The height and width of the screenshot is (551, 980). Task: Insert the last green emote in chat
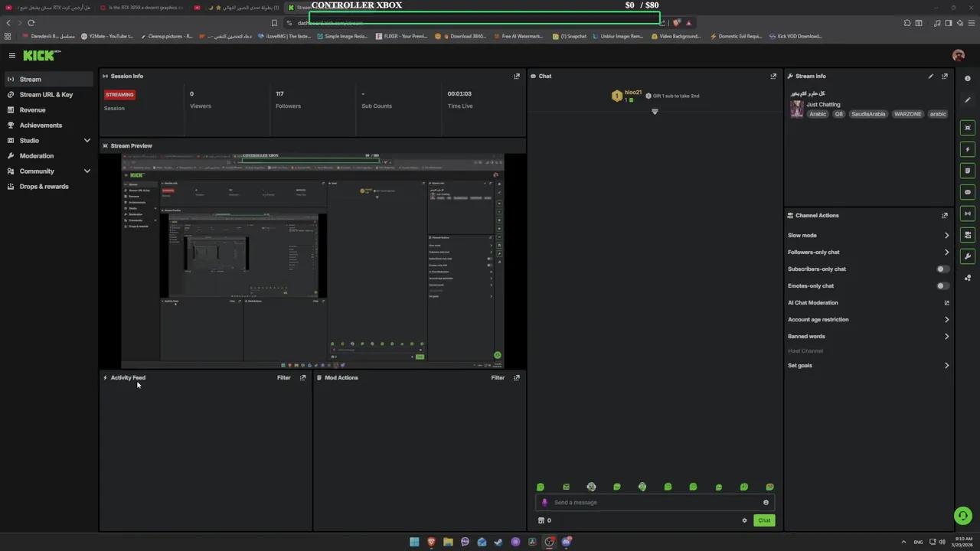click(769, 487)
